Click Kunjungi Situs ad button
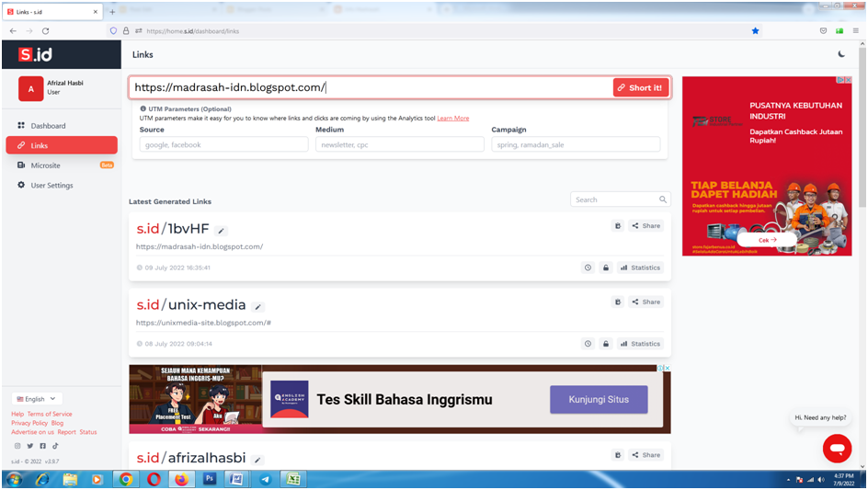Image resolution: width=868 pixels, height=490 pixels. (x=599, y=399)
